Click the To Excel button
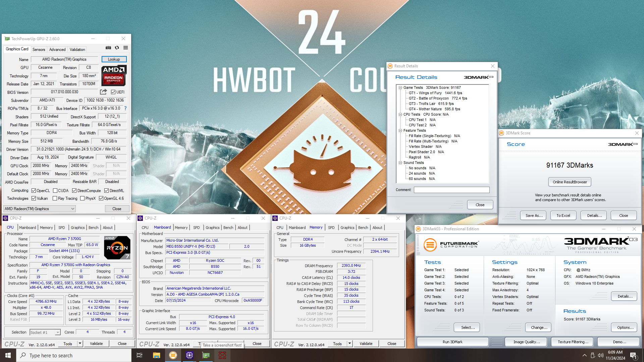This screenshot has width=644, height=362. tap(563, 216)
